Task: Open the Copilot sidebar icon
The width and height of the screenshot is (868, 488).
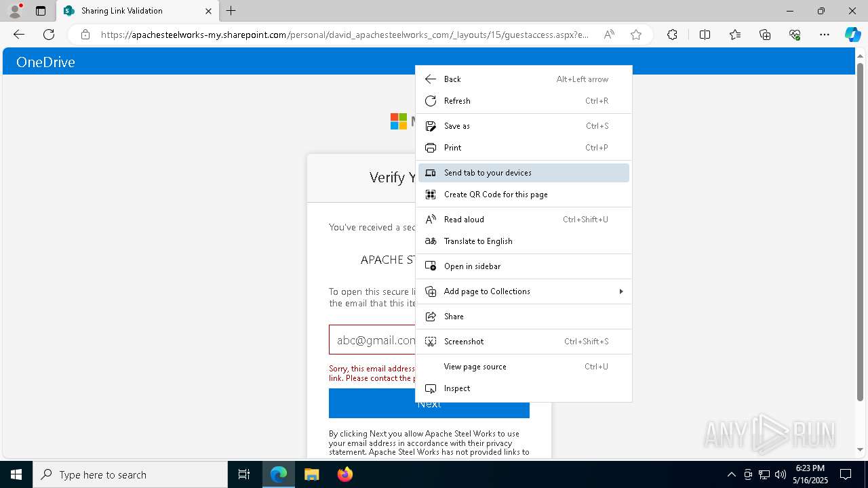Action: coord(852,35)
